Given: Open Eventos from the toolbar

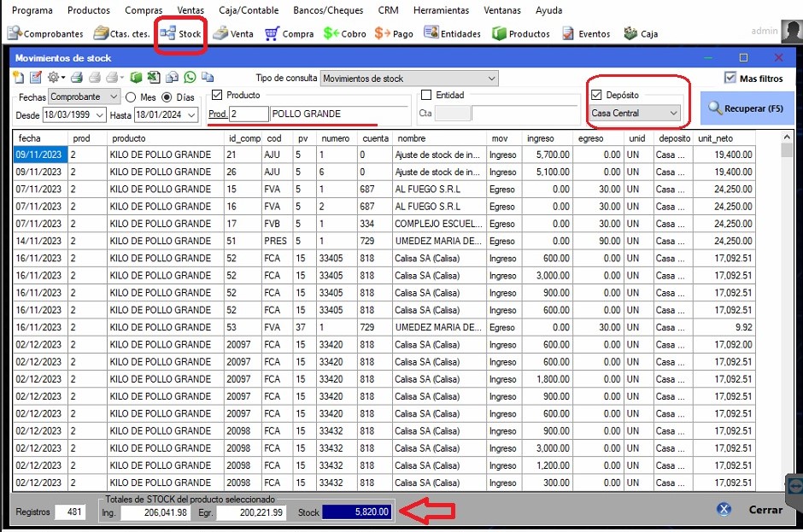Looking at the screenshot, I should pyautogui.click(x=586, y=34).
